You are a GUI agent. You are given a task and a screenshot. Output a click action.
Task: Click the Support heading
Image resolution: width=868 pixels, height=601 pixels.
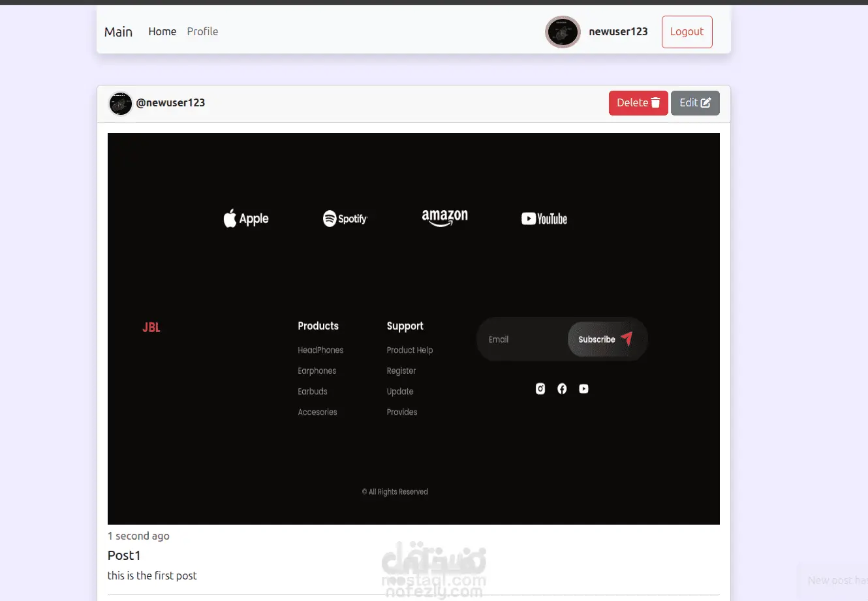pos(405,326)
